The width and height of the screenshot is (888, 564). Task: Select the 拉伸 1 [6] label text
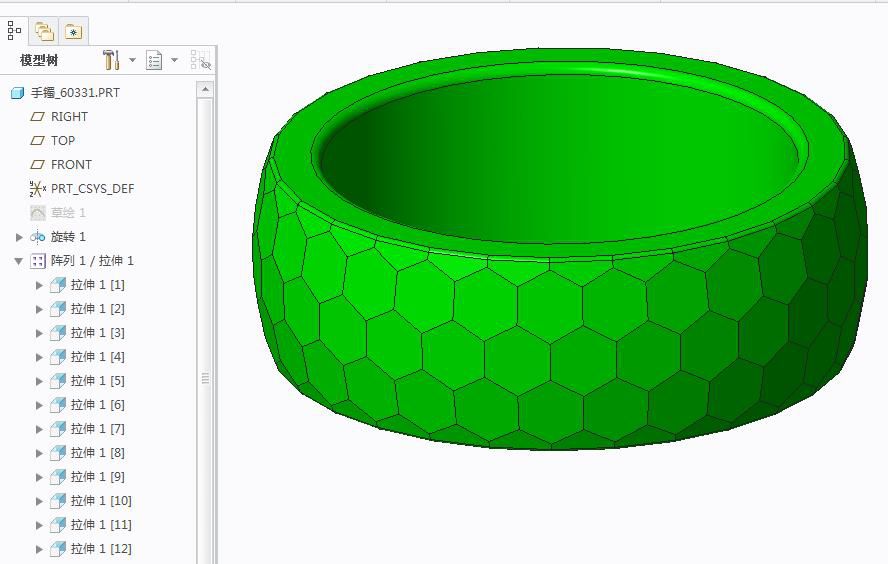tap(97, 405)
